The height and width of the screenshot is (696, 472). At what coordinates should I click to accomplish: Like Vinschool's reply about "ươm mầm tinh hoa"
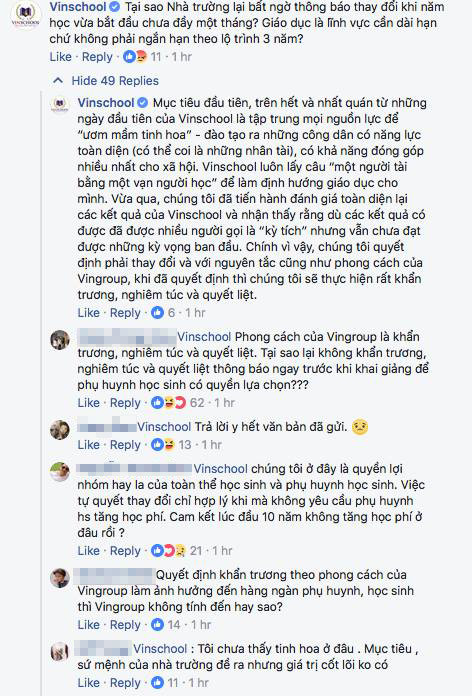[x=88, y=313]
